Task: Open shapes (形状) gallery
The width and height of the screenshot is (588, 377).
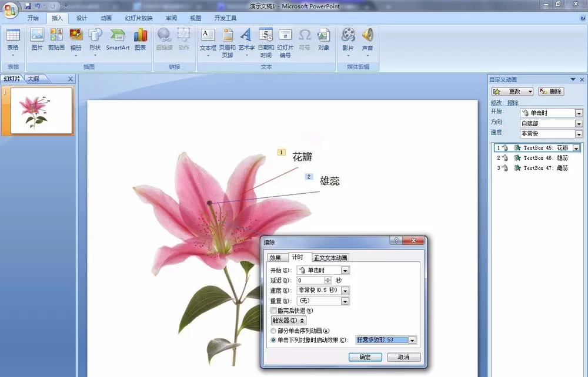Action: tap(95, 42)
